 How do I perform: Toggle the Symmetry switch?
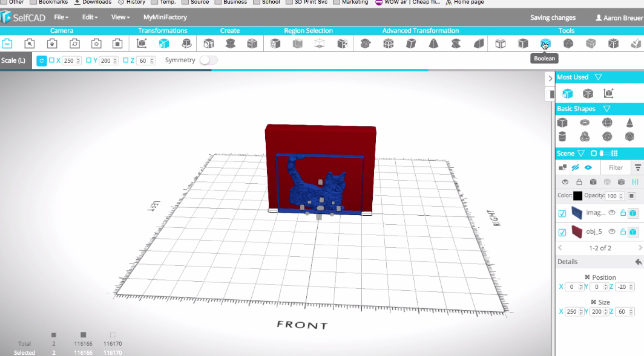coord(208,60)
